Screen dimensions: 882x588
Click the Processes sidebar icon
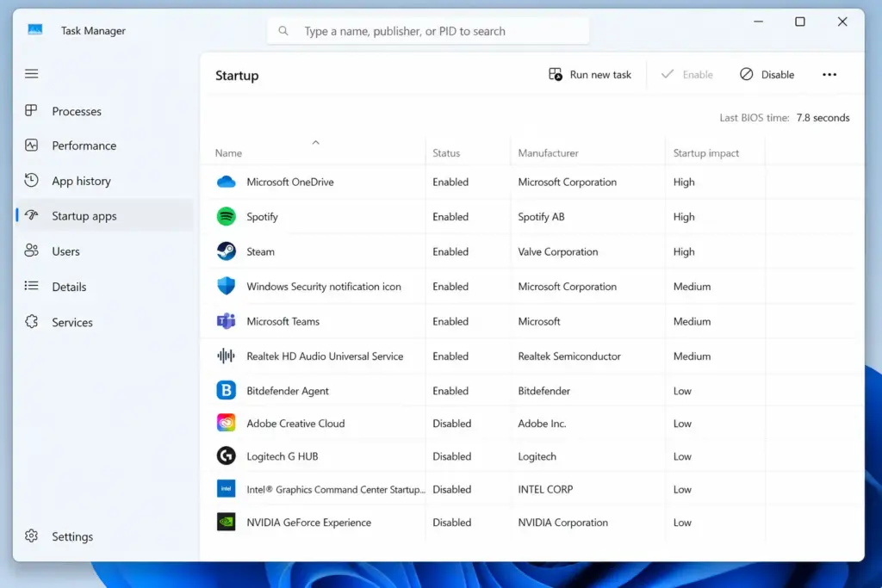coord(32,111)
